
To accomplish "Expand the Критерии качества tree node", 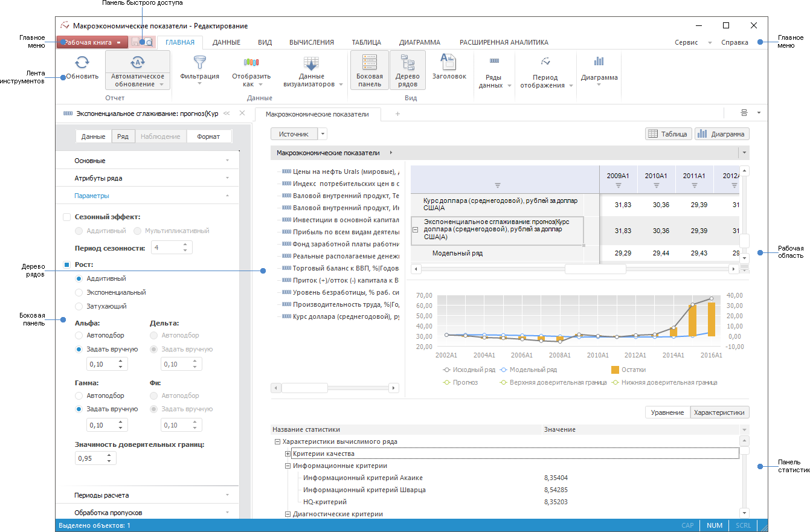I will click(288, 453).
